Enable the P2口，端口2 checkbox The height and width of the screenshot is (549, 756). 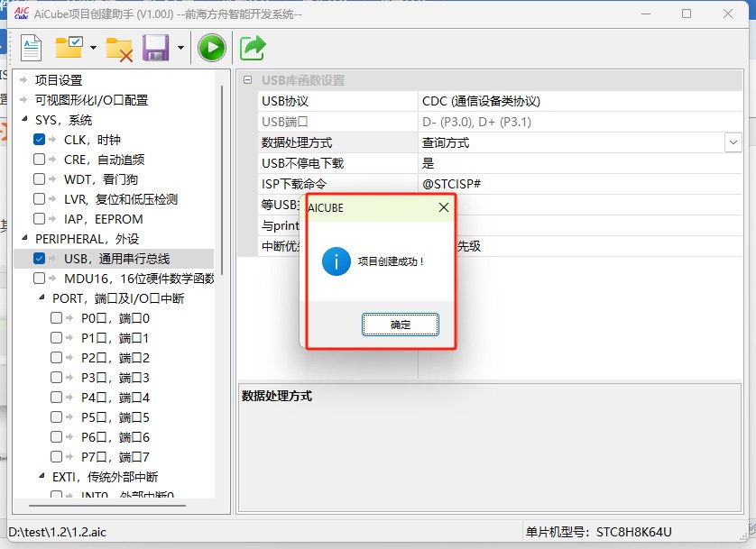click(x=57, y=357)
